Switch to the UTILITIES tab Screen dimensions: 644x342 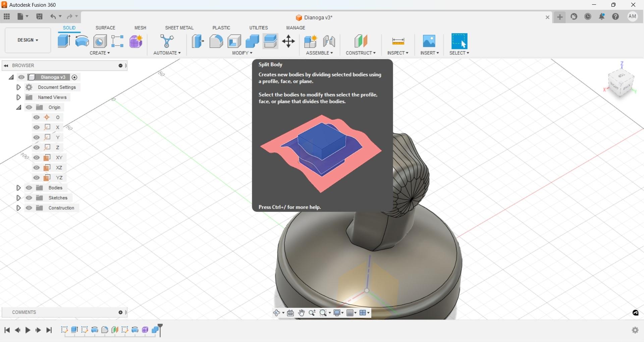[x=259, y=28]
